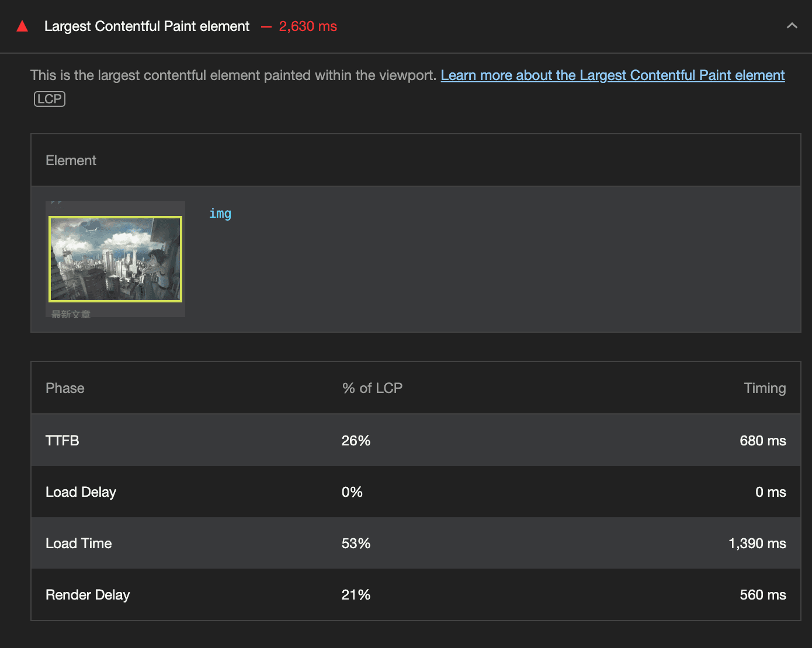Click the '0%' Load Delay percentage

(x=352, y=492)
